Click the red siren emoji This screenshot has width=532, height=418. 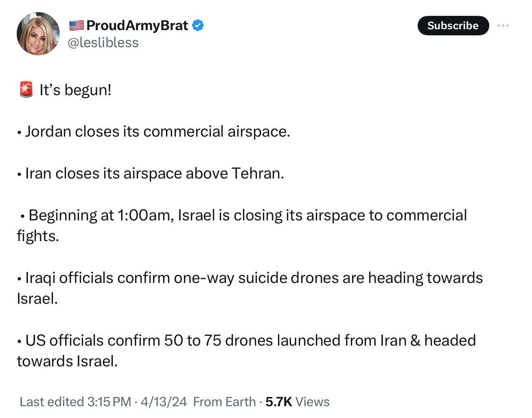point(26,89)
